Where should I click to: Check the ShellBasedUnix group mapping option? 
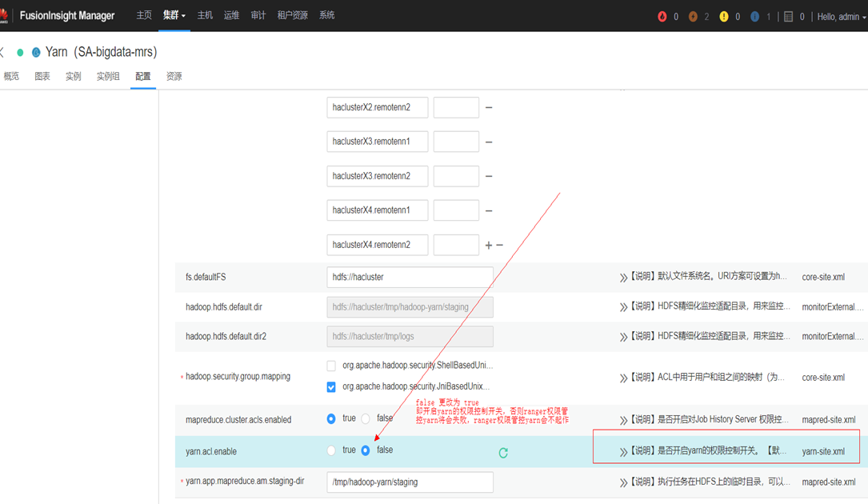click(331, 366)
